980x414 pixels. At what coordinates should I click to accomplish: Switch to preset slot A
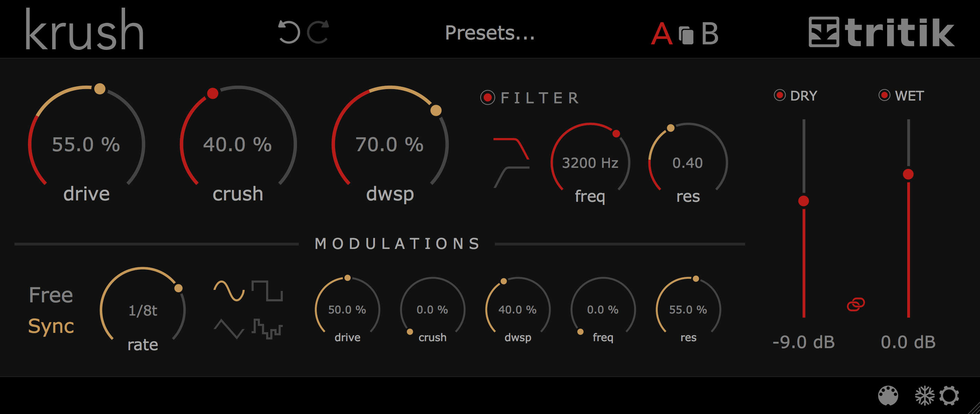click(663, 34)
